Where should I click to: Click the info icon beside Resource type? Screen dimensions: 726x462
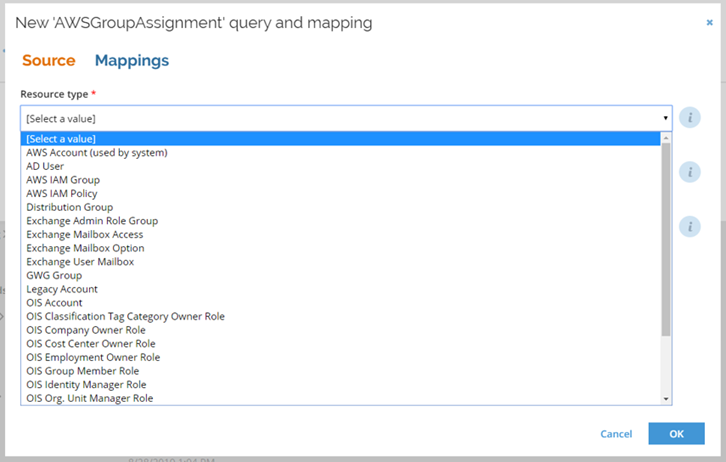click(689, 118)
